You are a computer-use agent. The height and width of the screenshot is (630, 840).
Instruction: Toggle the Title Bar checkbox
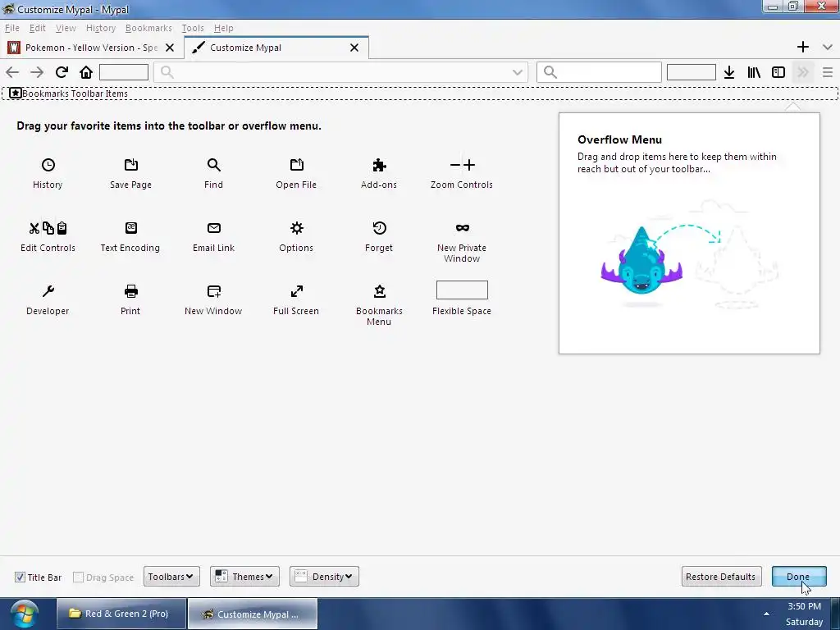coord(20,577)
